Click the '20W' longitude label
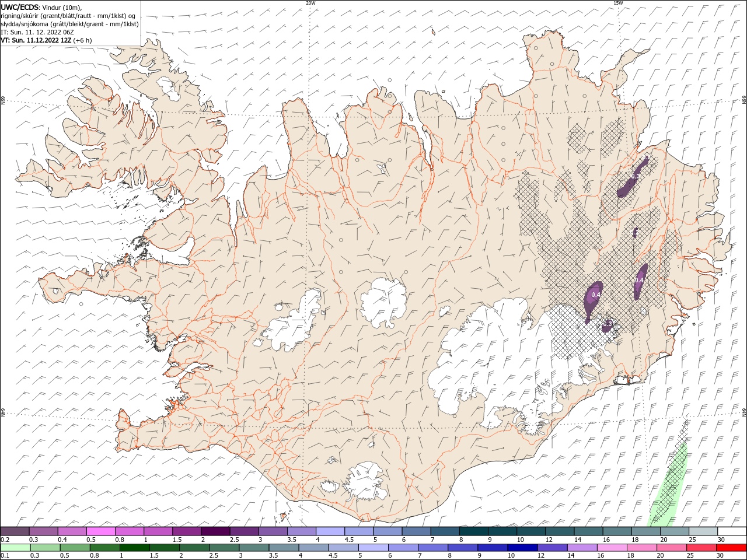 click(310, 3)
